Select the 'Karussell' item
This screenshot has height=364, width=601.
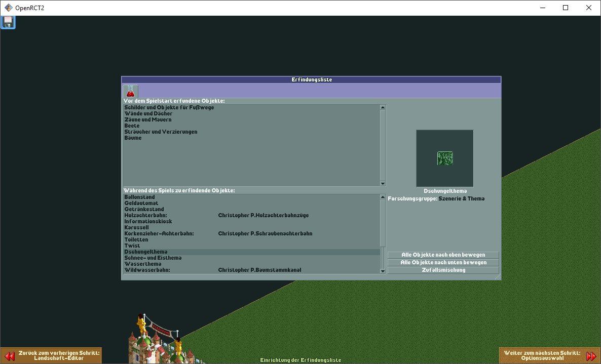(x=251, y=228)
